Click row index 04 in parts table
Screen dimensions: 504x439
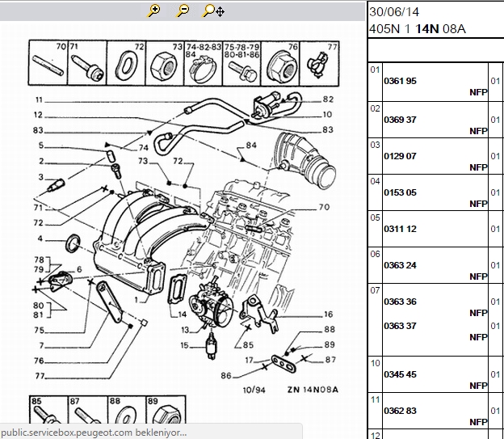coord(375,181)
